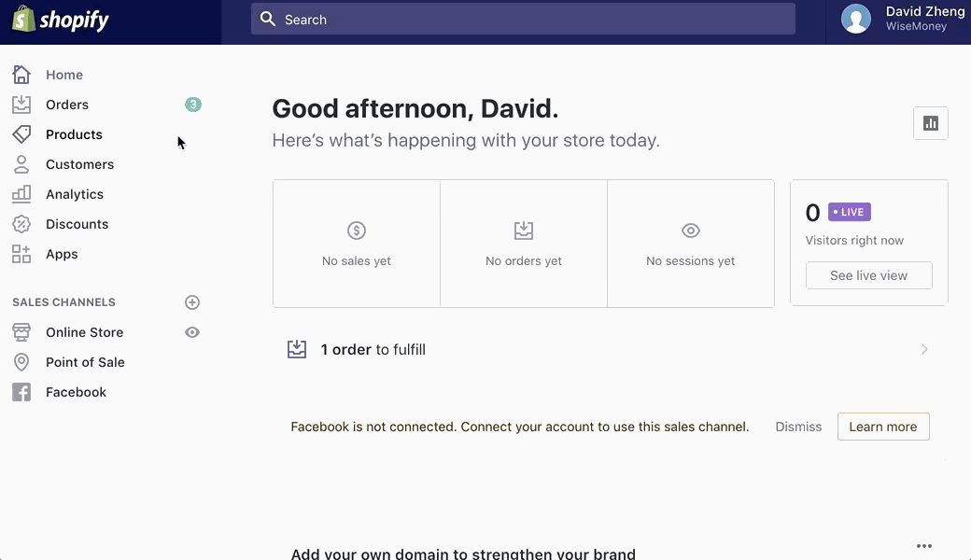Open Customers using the person icon

pyautogui.click(x=21, y=164)
